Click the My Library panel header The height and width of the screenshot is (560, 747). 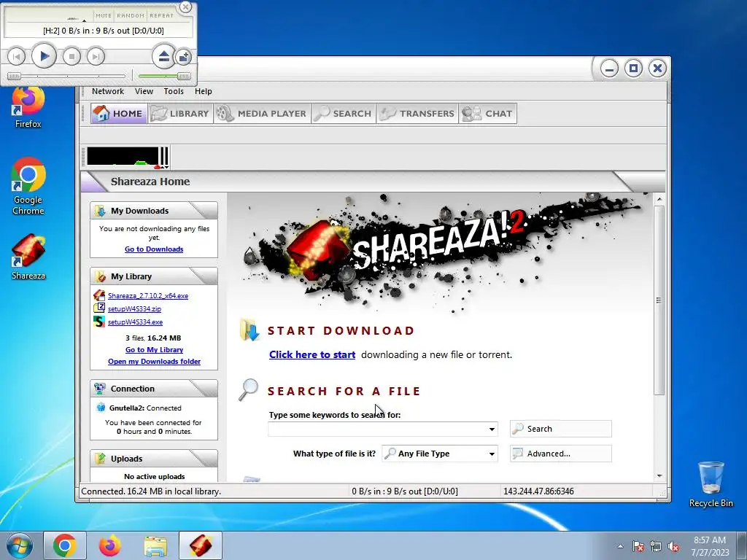(154, 276)
